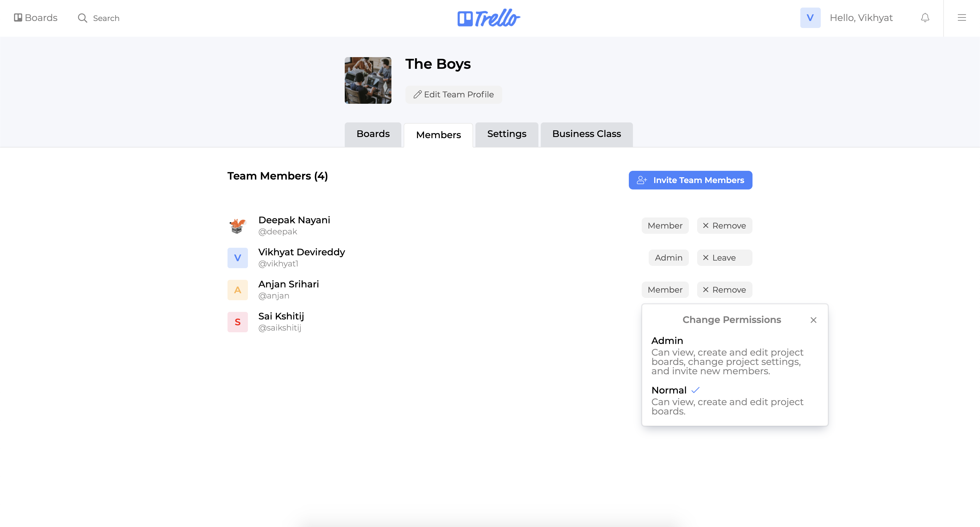The height and width of the screenshot is (527, 980).
Task: Open Deepak Nayani's Member role dropdown
Action: pos(665,226)
